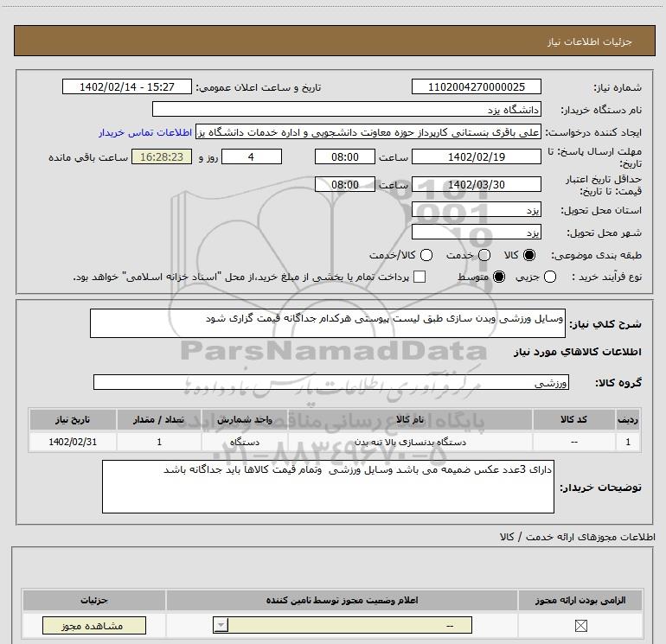Click the الزامی بودن ارائه مجوز header

580,600
